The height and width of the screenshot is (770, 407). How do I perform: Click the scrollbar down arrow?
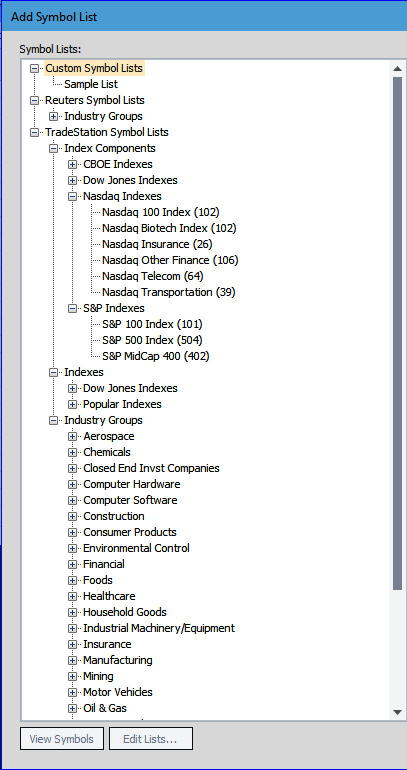tap(398, 712)
